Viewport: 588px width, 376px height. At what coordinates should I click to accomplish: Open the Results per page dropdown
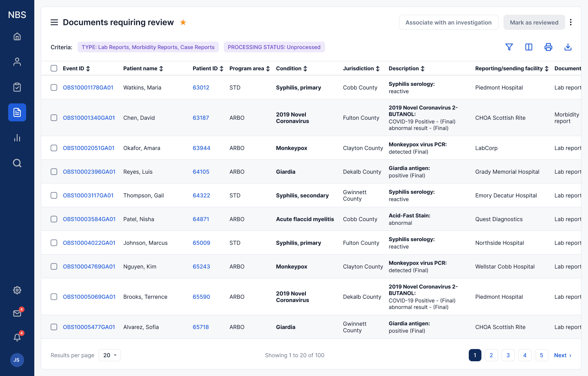110,355
